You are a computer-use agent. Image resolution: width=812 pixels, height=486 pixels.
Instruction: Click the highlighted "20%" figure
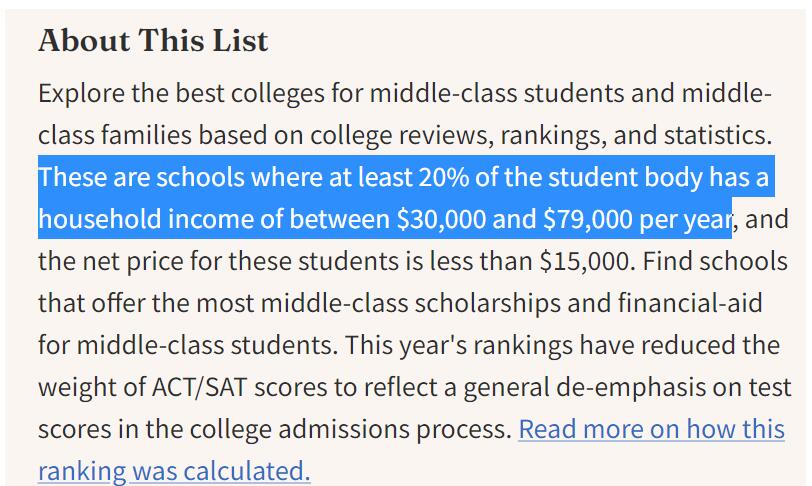pos(444,177)
